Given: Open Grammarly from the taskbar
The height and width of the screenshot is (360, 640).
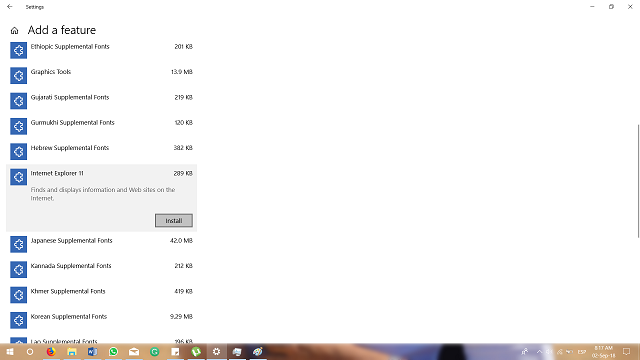Looking at the screenshot, I should tap(155, 352).
